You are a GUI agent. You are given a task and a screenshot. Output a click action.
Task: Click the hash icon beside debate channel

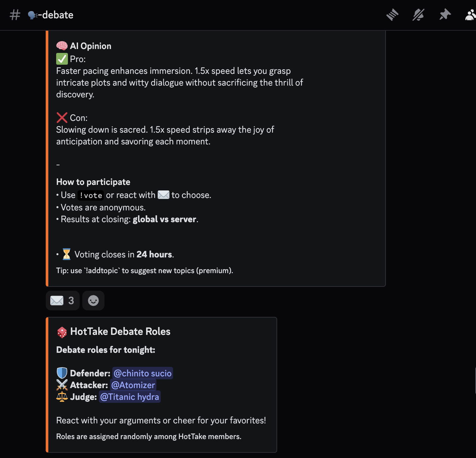pos(15,15)
